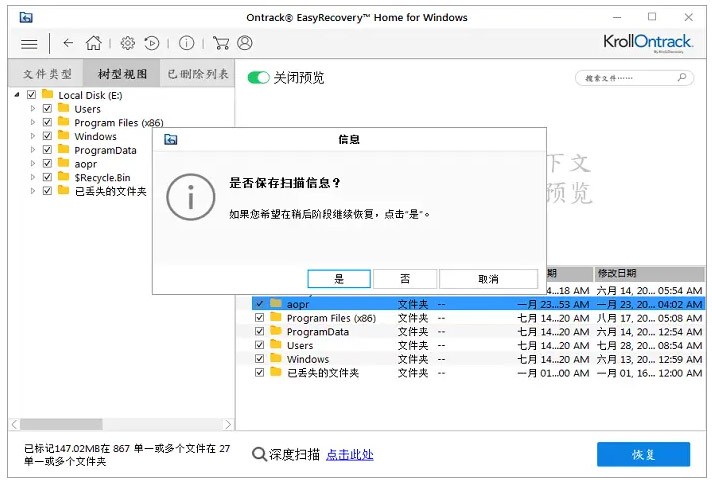The image size is (712, 480).
Task: Click the aopr folder icon in file list
Action: click(x=276, y=303)
